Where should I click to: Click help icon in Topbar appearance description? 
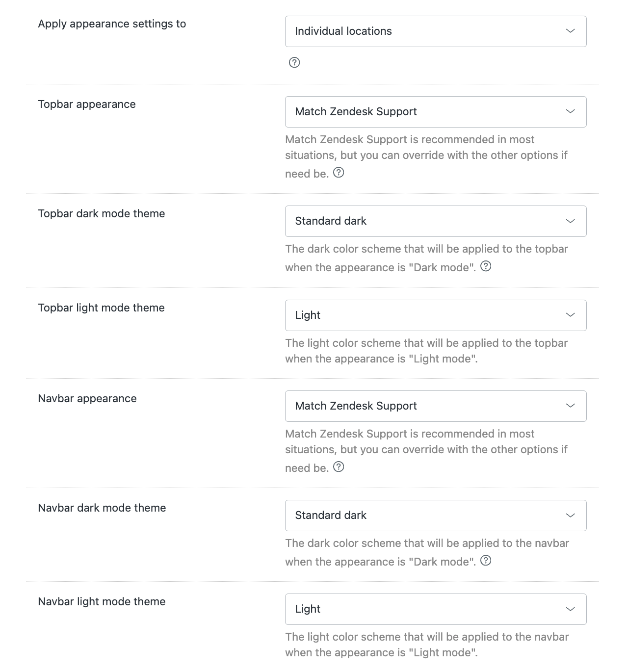pyautogui.click(x=339, y=173)
